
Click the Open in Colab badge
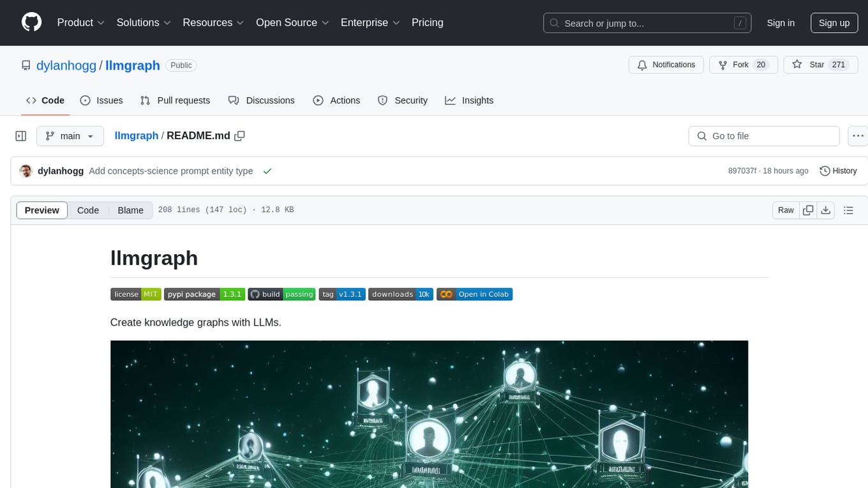474,294
